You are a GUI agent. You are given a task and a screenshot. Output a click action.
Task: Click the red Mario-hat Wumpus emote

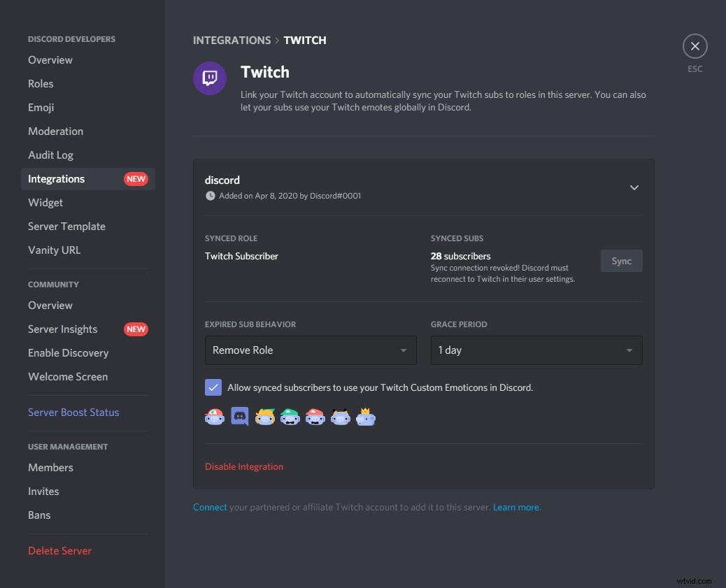(x=315, y=416)
